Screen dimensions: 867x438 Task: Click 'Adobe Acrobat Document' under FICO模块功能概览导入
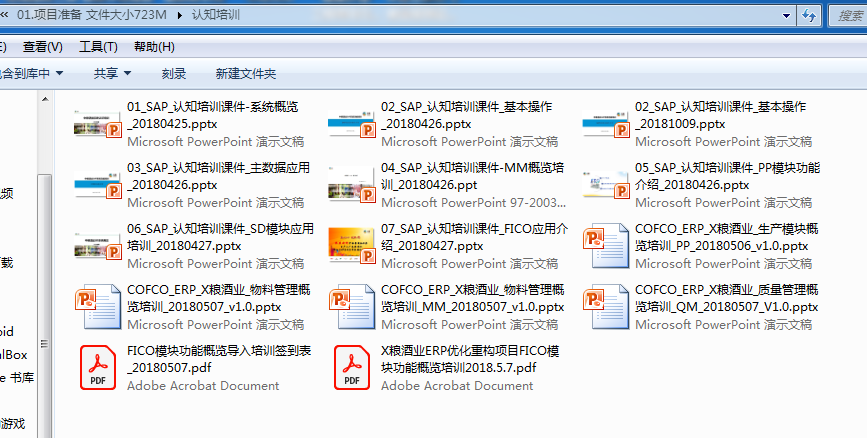click(x=203, y=385)
